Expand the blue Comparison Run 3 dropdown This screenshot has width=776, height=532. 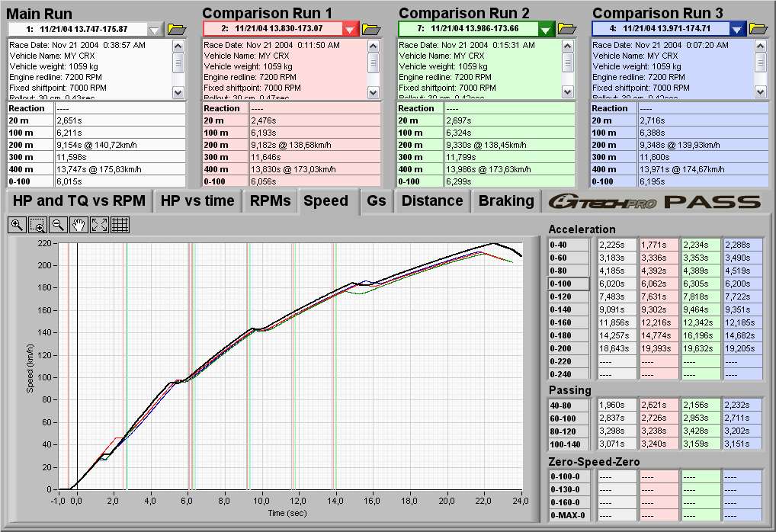[737, 29]
